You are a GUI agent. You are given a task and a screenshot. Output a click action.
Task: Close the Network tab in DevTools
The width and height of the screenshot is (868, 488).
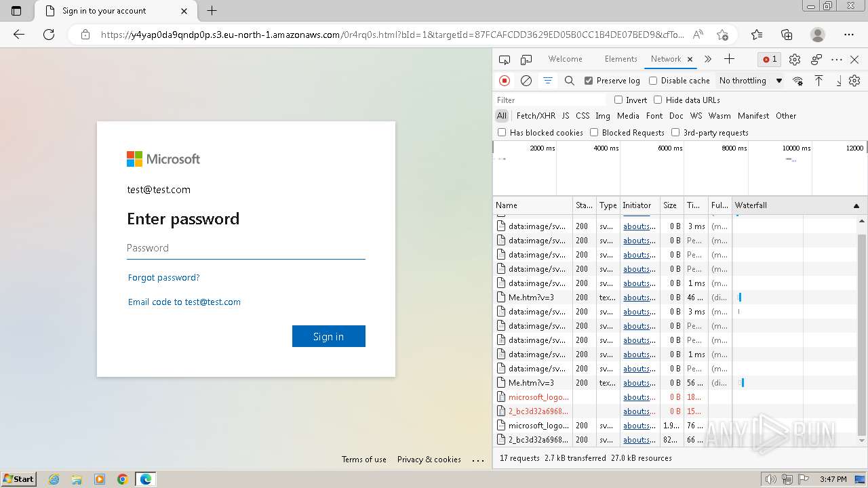[x=690, y=59]
